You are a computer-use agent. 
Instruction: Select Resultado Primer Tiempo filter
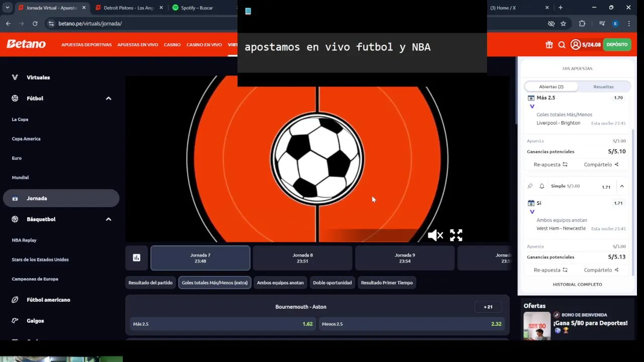387,283
